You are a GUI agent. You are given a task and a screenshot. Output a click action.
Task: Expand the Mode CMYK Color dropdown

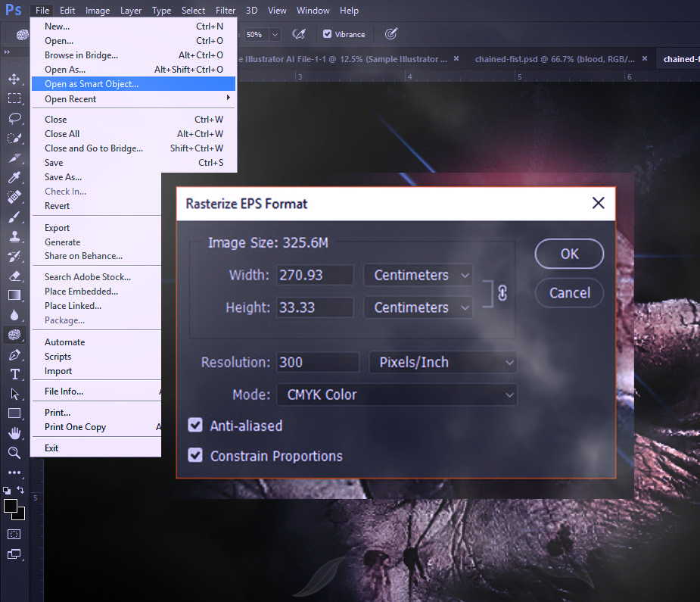click(x=397, y=395)
